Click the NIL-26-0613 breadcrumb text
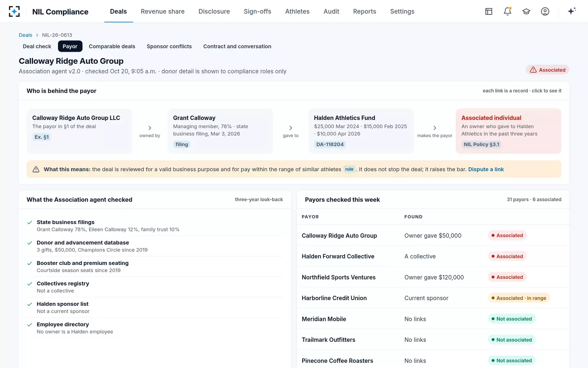 57,35
